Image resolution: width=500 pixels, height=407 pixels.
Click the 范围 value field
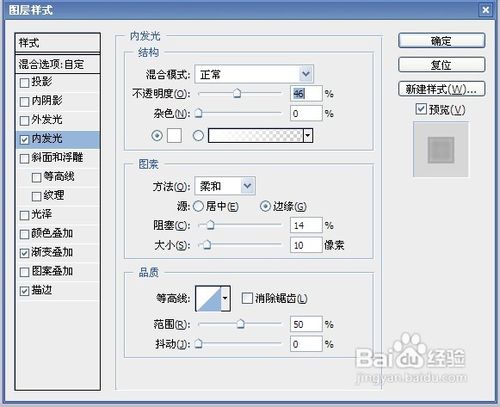306,324
